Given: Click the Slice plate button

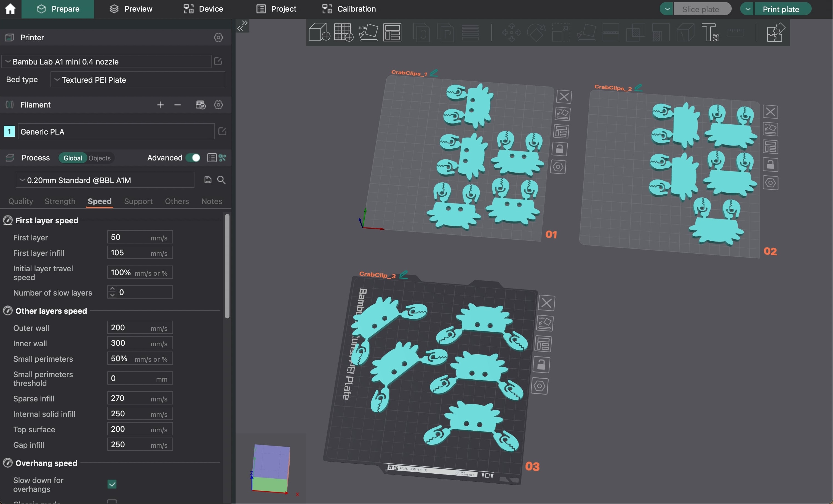Looking at the screenshot, I should [x=703, y=9].
